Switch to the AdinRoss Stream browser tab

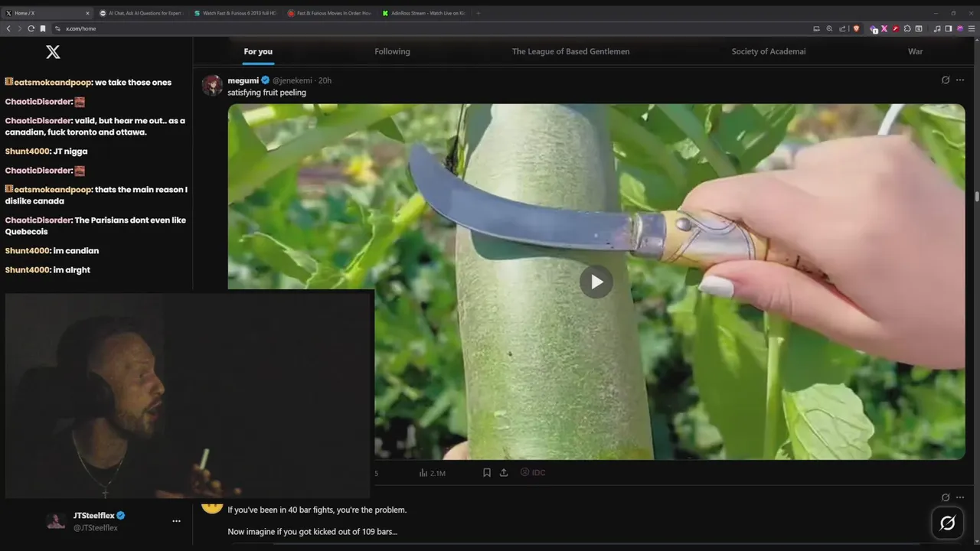click(x=423, y=13)
